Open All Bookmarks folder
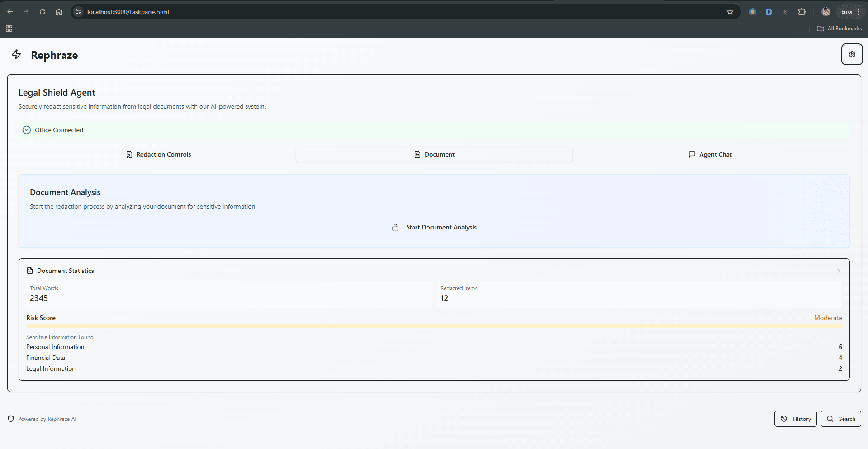The width and height of the screenshot is (868, 449). tap(840, 29)
